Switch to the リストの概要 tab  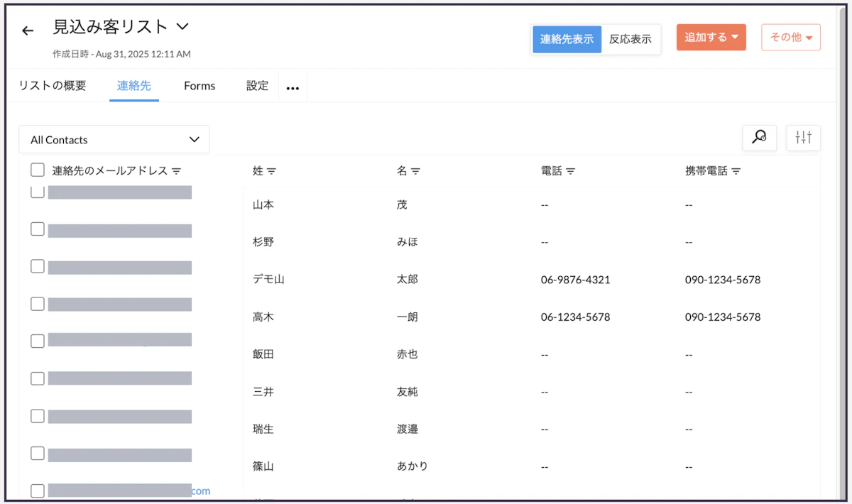point(53,86)
